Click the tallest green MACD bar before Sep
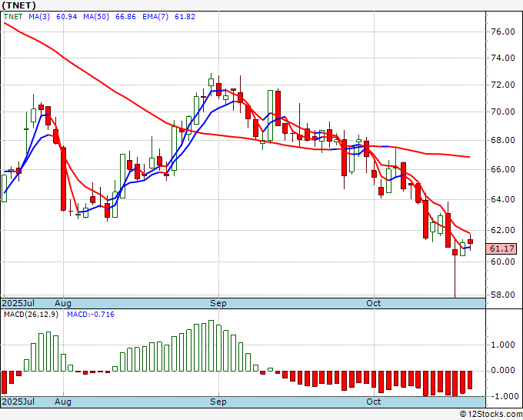This screenshot has height=420, width=523. [x=211, y=345]
